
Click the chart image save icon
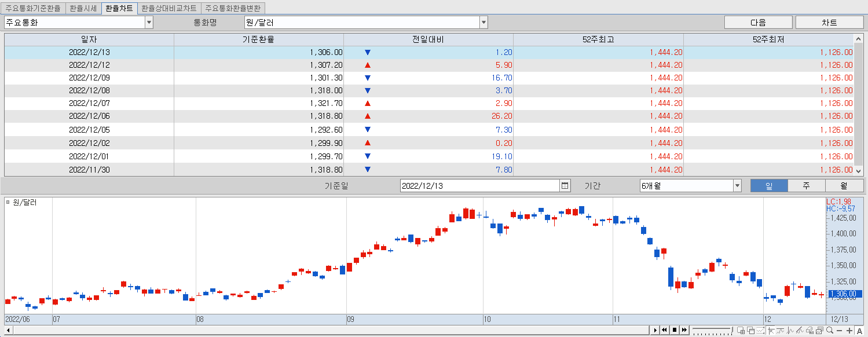pyautogui.click(x=819, y=331)
